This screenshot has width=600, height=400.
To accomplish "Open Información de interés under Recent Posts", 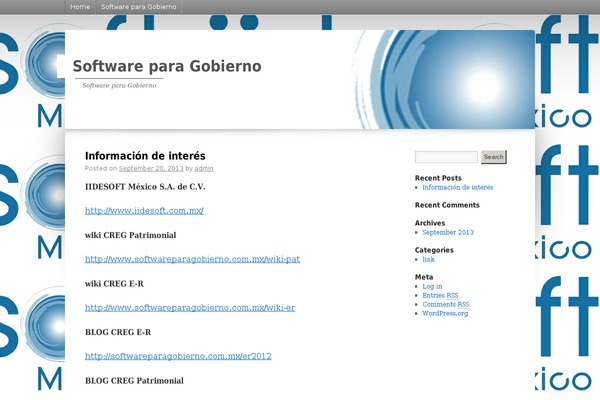I will click(x=458, y=188).
